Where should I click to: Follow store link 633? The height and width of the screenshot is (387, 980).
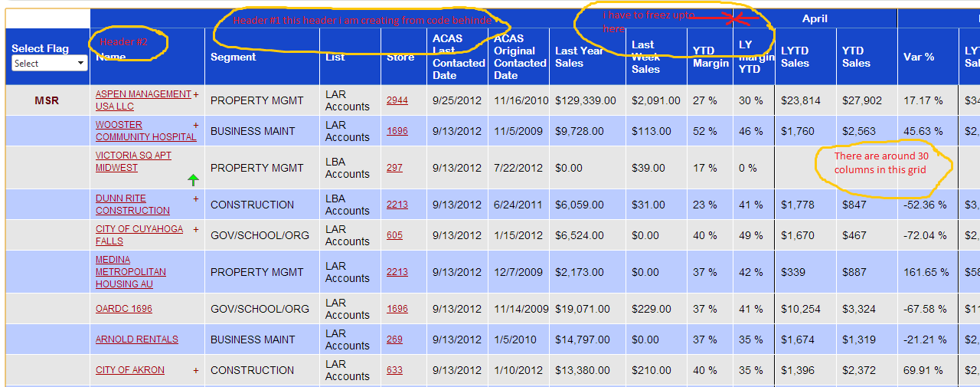(394, 370)
